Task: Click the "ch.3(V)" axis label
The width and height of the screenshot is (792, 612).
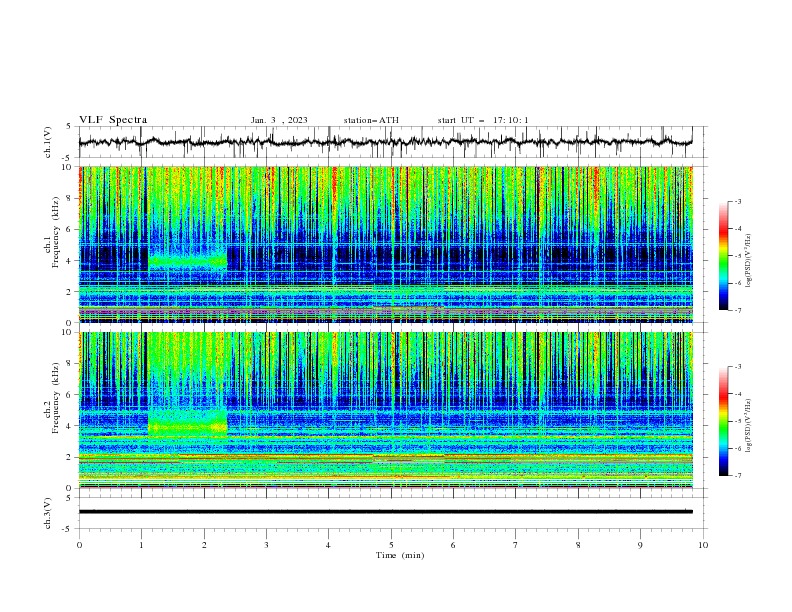Action: 48,513
